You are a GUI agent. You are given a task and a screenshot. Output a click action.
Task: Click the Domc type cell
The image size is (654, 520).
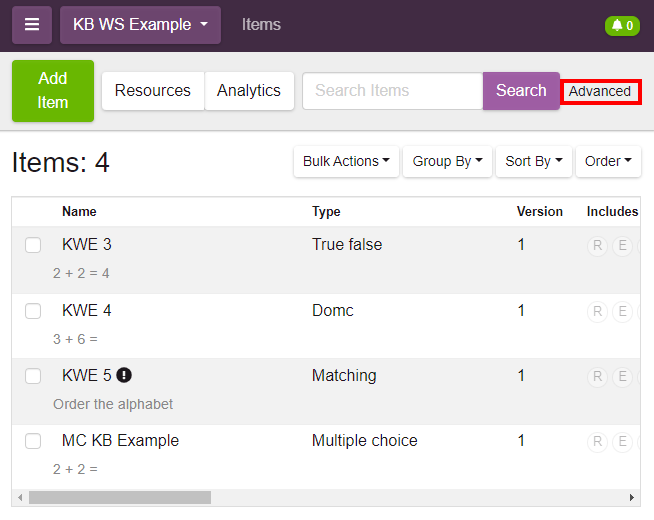[x=332, y=311]
